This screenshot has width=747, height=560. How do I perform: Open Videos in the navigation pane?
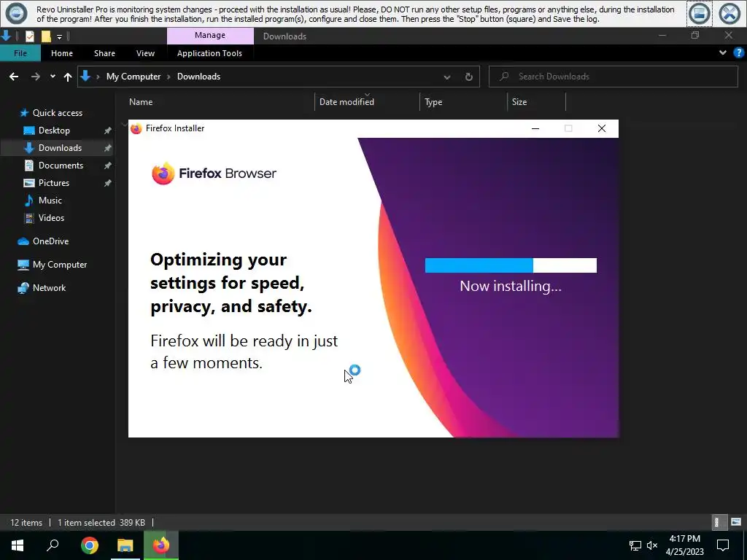point(51,218)
